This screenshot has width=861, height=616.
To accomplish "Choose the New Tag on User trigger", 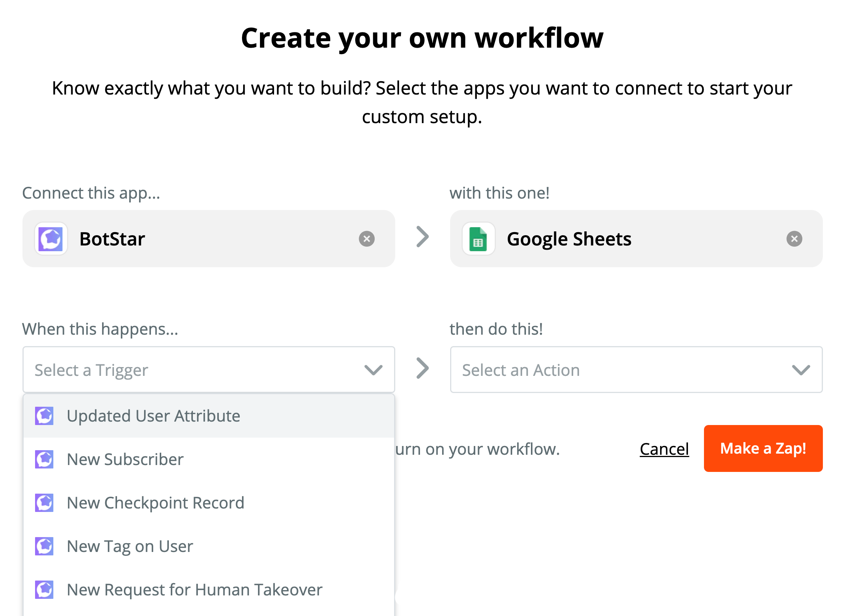I will 209,546.
